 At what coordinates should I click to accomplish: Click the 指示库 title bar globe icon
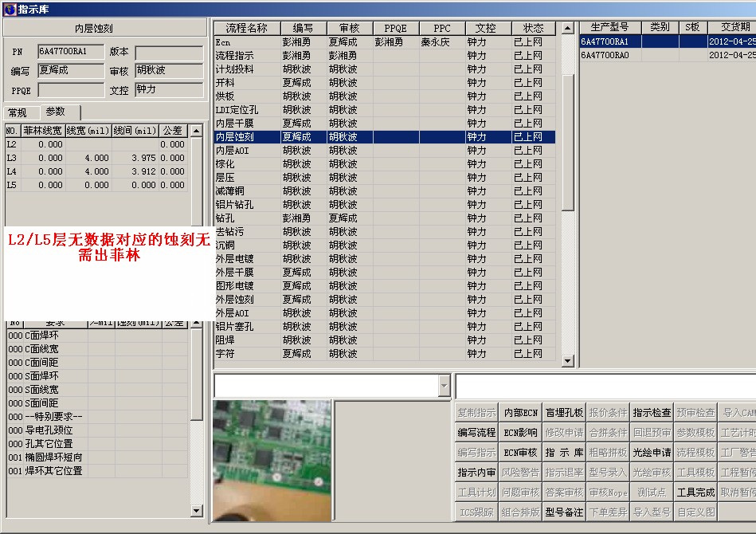9,9
